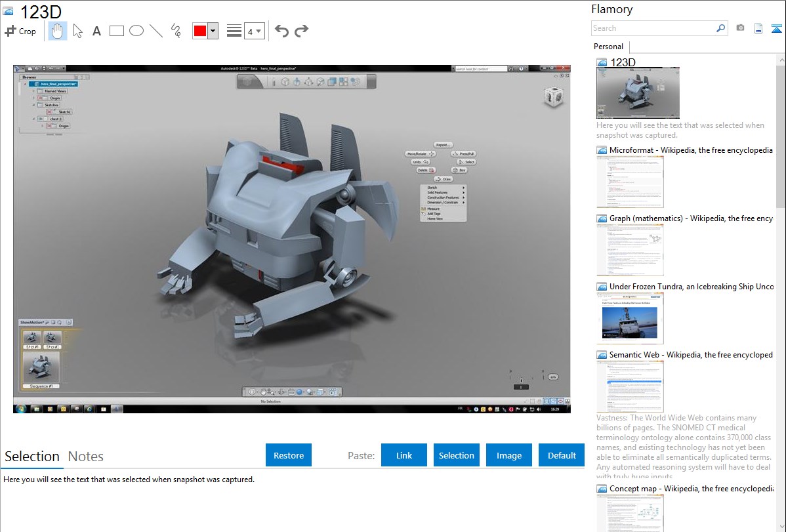
Task: Click 'Under Frozen Tundra, an Icebreaking Ship' title
Action: coord(692,286)
